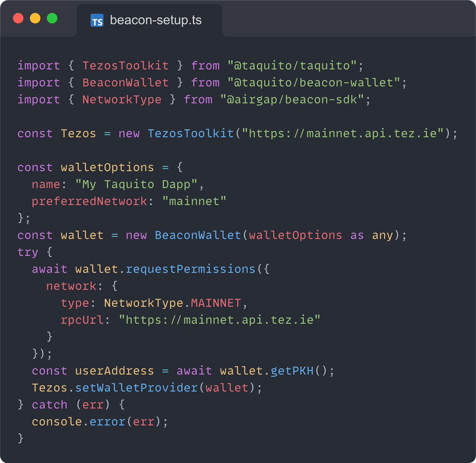Click the "My Taquito Dapp" string
This screenshot has height=463, width=476.
(x=136, y=184)
